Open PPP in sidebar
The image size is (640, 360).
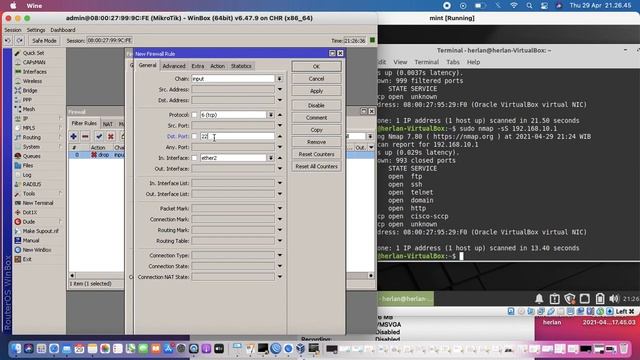(27, 100)
